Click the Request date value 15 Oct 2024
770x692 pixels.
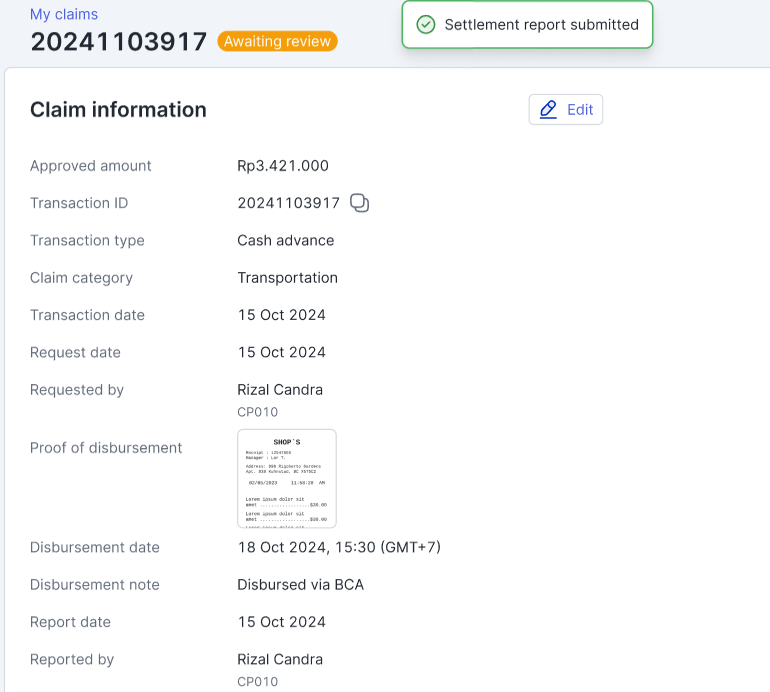[281, 353]
